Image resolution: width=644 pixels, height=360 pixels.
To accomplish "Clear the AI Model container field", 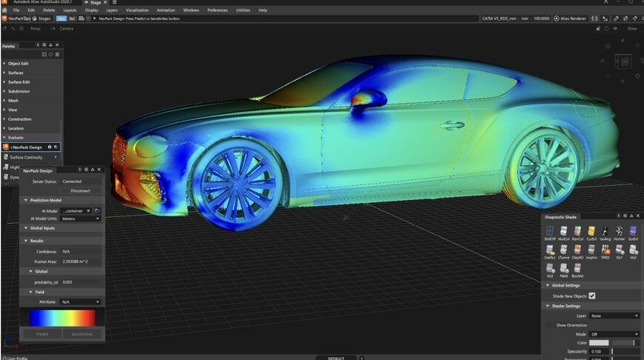I will 88,211.
